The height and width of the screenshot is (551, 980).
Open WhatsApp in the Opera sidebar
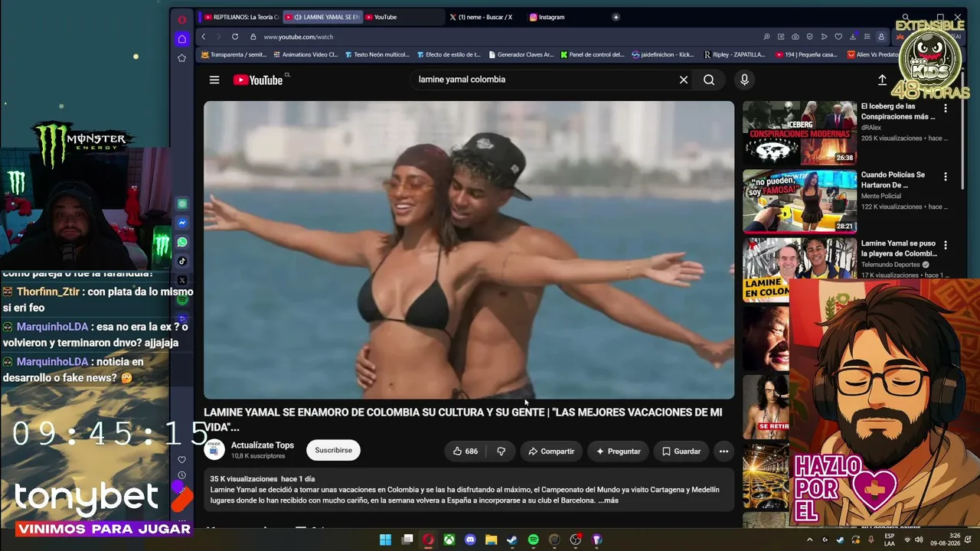[182, 242]
